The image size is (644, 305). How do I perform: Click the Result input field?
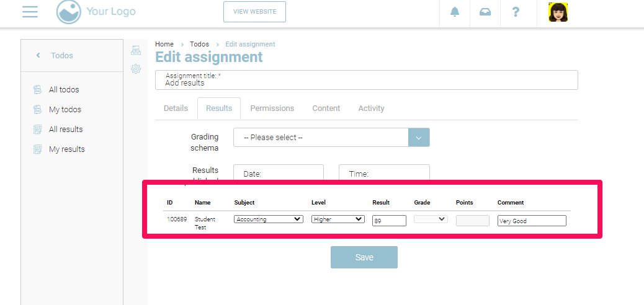(389, 221)
